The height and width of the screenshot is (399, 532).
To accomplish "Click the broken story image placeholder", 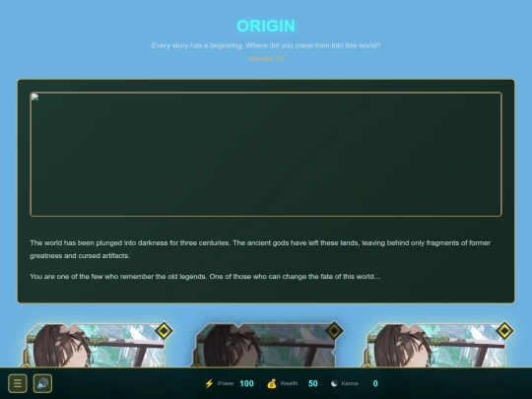I will [266, 154].
